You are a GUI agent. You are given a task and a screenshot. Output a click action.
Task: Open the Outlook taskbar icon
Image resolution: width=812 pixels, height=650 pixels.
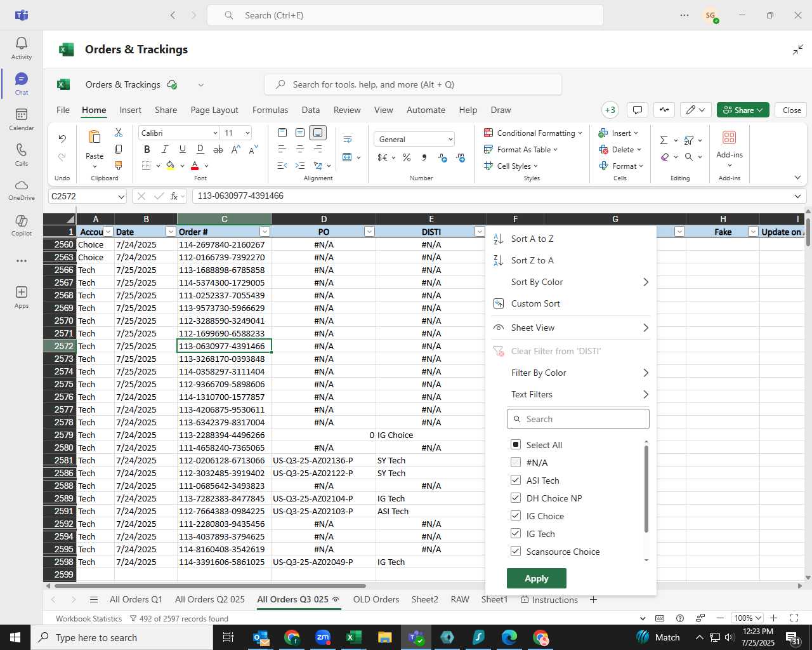261,637
